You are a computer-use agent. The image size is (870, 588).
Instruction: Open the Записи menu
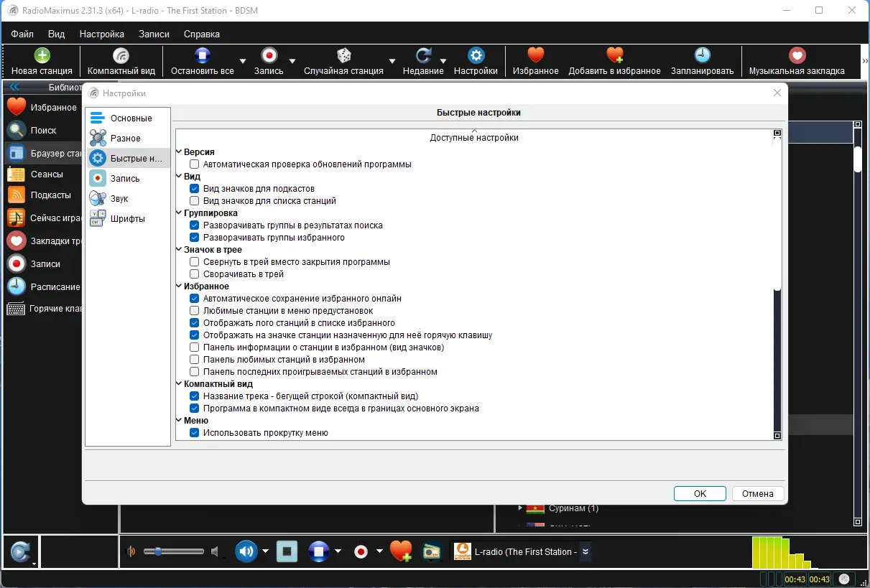pos(154,34)
